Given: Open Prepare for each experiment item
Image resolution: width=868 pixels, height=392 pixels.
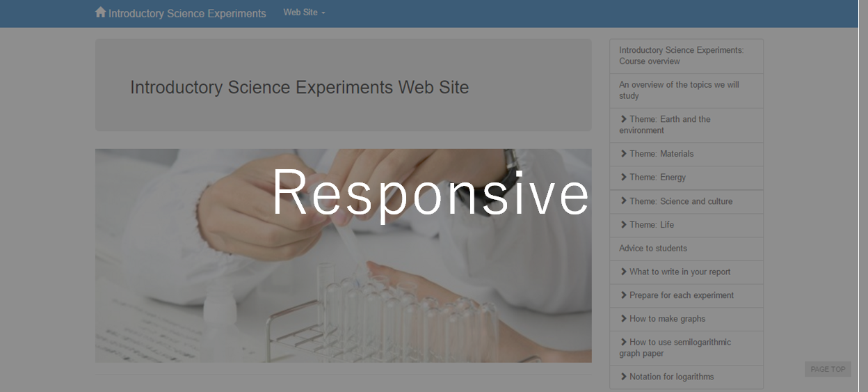Looking at the screenshot, I should coord(686,296).
